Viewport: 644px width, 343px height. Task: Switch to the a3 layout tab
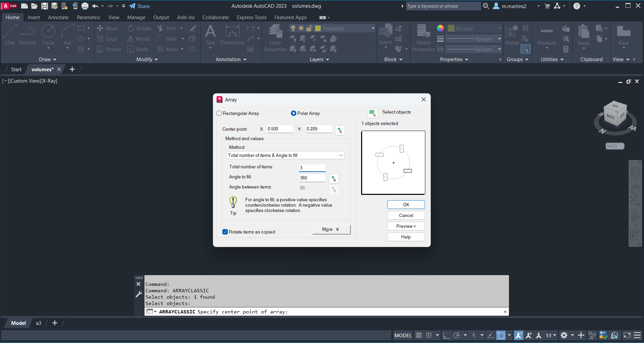coord(39,323)
